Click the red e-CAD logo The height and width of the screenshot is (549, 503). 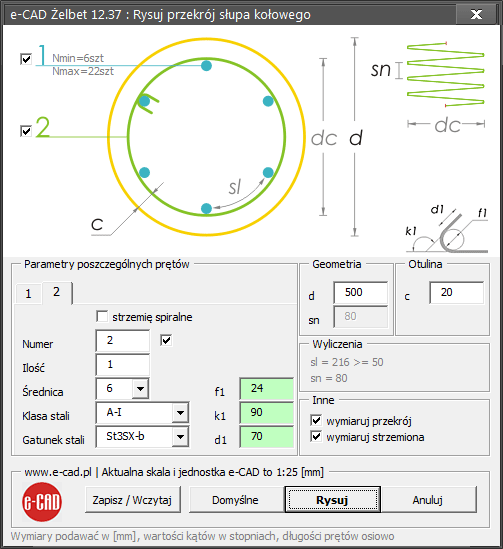[42, 501]
